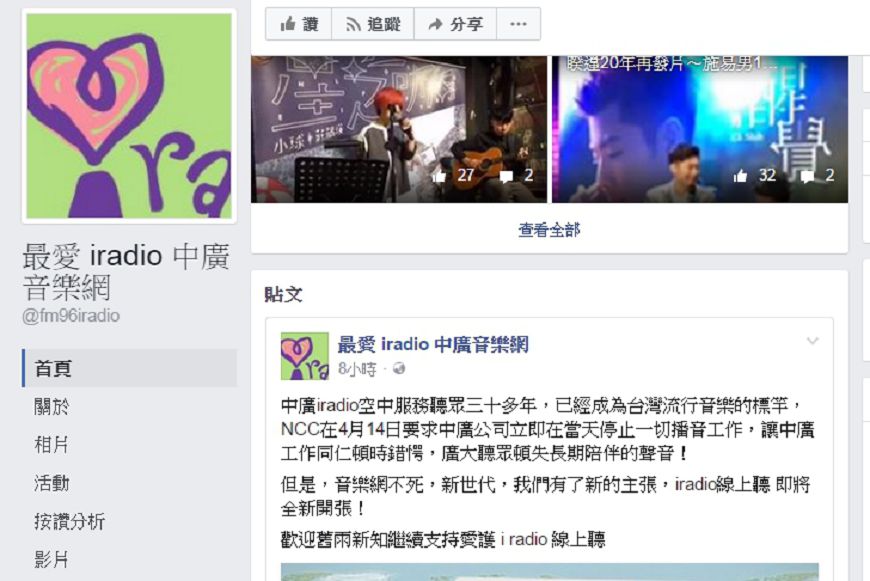This screenshot has width=870, height=581.
Task: Play the live guitar performance video
Action: click(399, 129)
